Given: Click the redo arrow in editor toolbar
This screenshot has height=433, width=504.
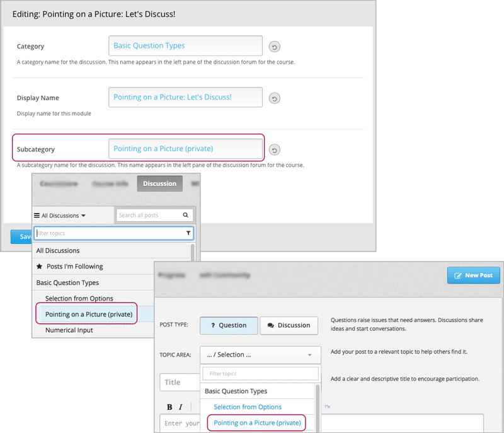Looking at the screenshot, I should [327, 407].
